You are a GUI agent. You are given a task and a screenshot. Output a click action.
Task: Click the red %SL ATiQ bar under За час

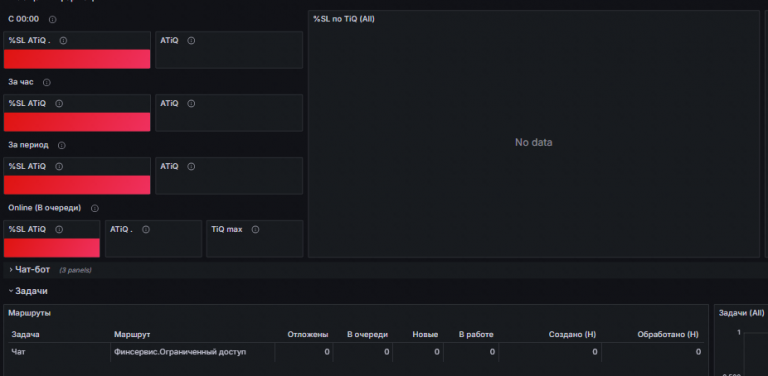[77, 122]
